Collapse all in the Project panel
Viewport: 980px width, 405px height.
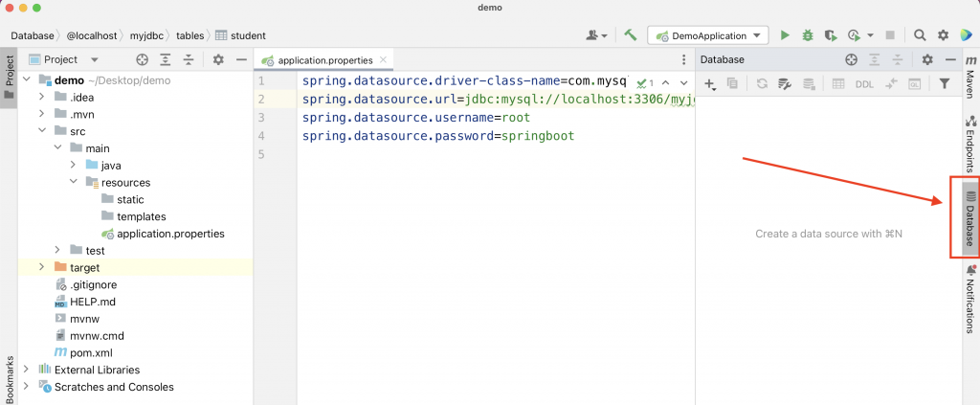point(189,59)
